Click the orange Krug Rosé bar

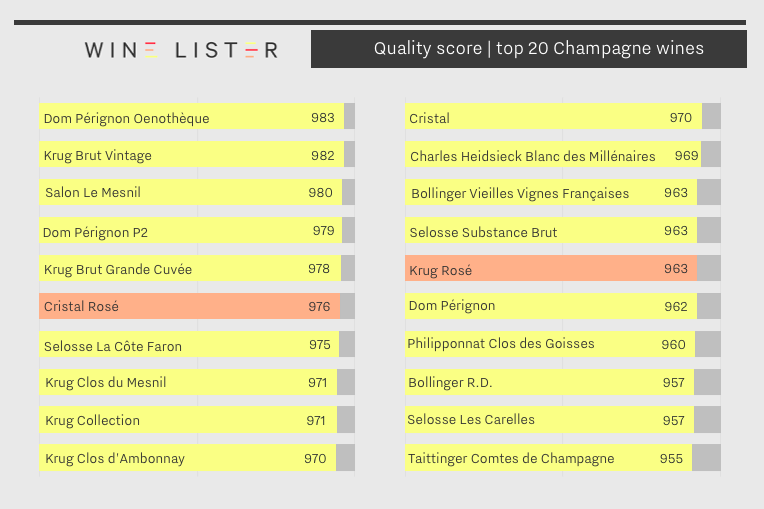click(x=551, y=268)
